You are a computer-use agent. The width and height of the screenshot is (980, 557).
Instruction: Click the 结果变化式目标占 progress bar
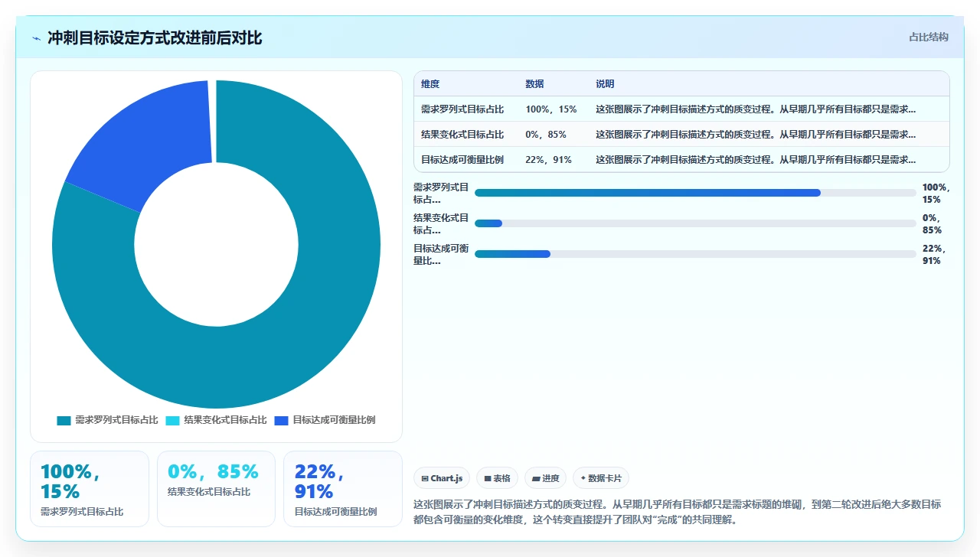(695, 223)
